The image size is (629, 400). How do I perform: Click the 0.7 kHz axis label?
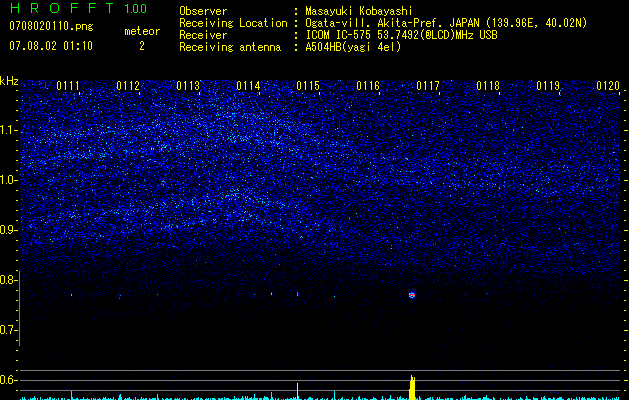click(x=9, y=330)
